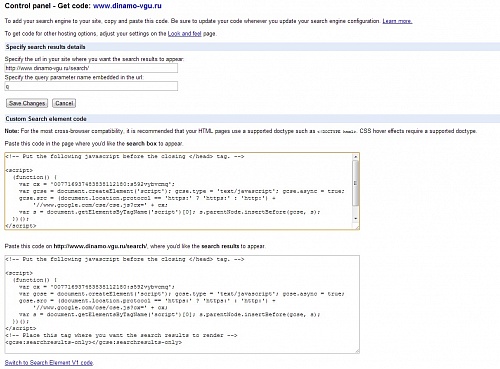Click the Cancel button
Viewport: 500px width, 369px height.
[64, 103]
